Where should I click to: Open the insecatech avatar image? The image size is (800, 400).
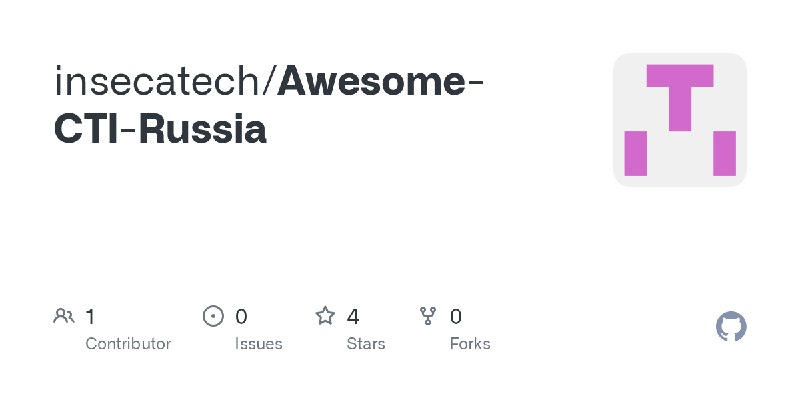(680, 120)
